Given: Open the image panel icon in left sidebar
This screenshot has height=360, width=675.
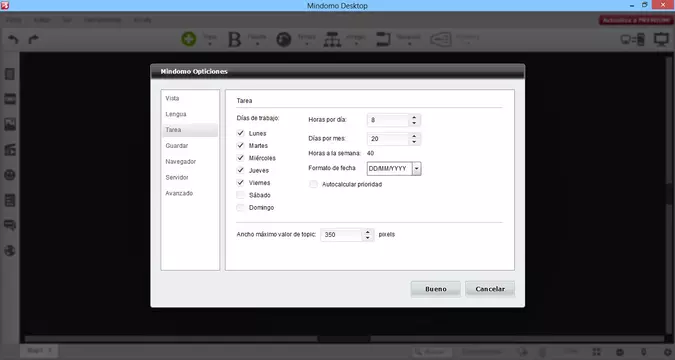Looking at the screenshot, I should (10, 124).
